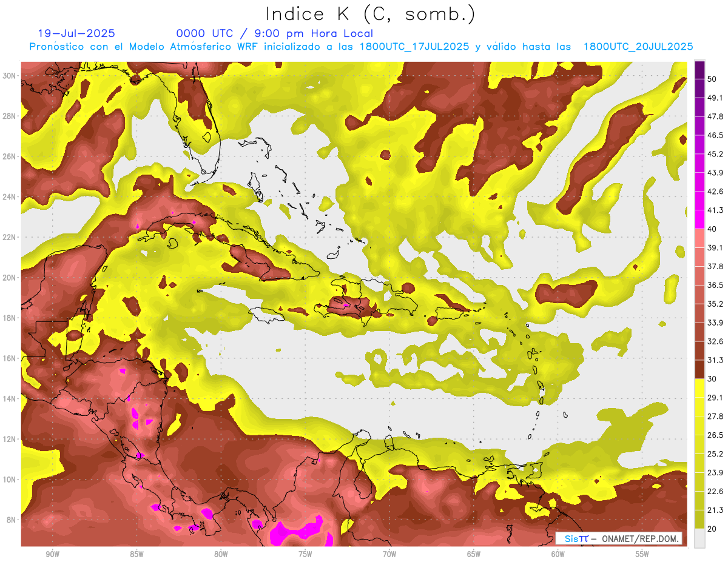The height and width of the screenshot is (562, 728).
Task: Click the "85W" longitude axis label
Action: click(136, 554)
